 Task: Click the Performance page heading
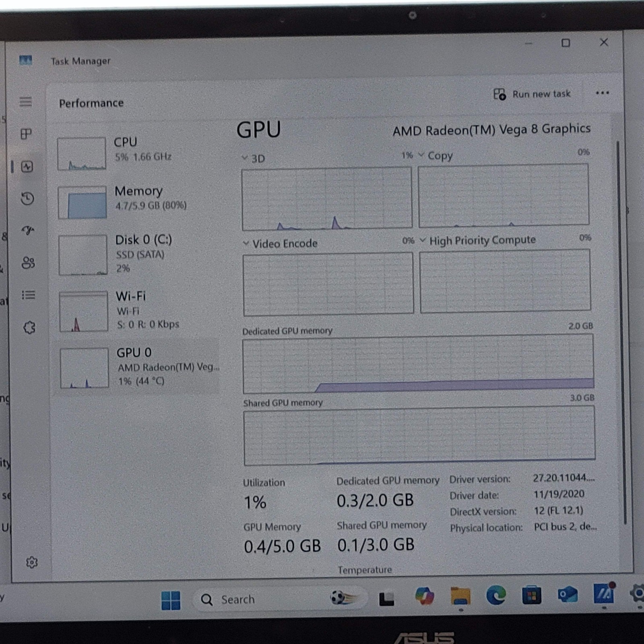[x=91, y=103]
